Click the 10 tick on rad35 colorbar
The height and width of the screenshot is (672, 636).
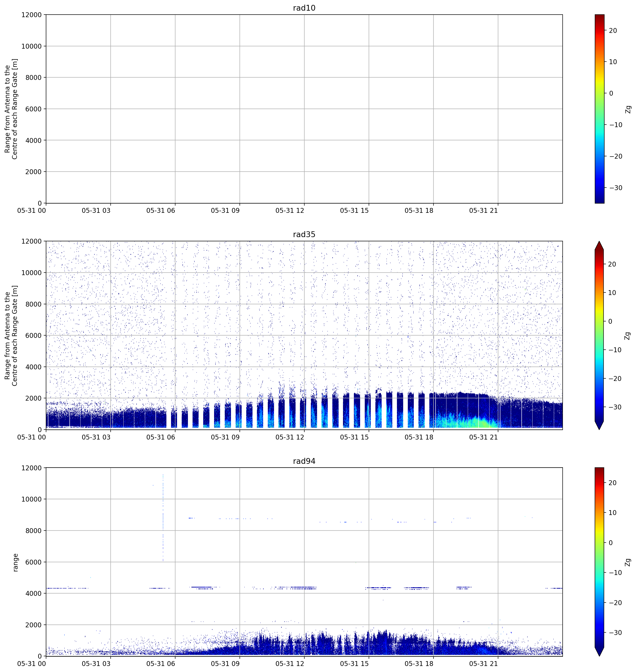(x=612, y=293)
